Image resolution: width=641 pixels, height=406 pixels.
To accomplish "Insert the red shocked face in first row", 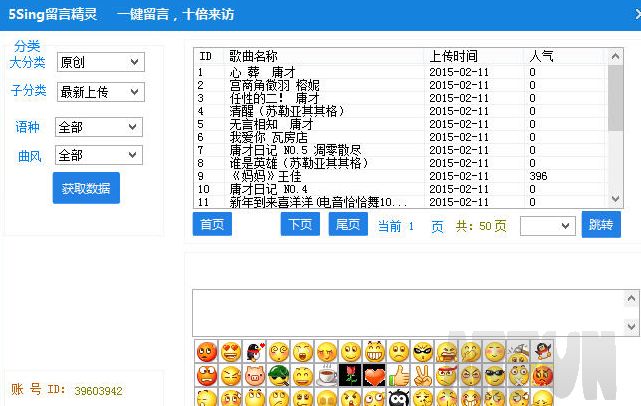I will tap(206, 351).
